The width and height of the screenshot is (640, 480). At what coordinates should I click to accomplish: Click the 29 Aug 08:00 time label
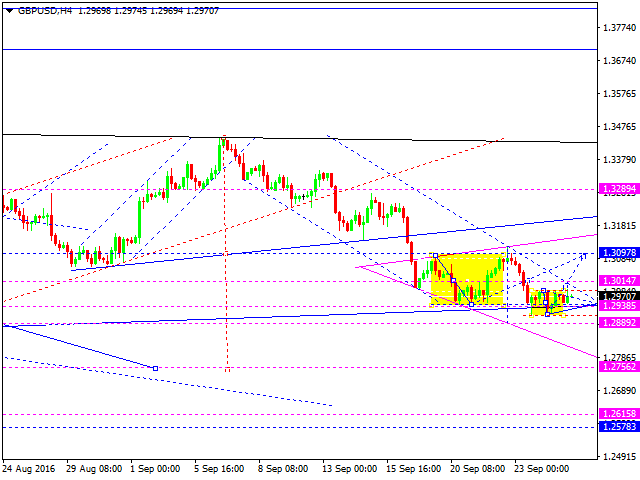[x=94, y=469]
